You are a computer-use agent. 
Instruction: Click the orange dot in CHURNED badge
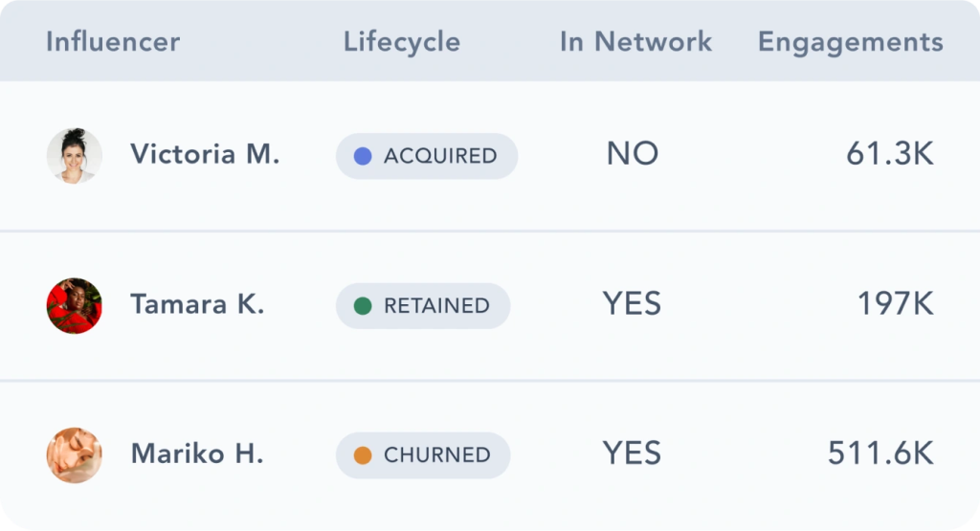[x=363, y=455]
